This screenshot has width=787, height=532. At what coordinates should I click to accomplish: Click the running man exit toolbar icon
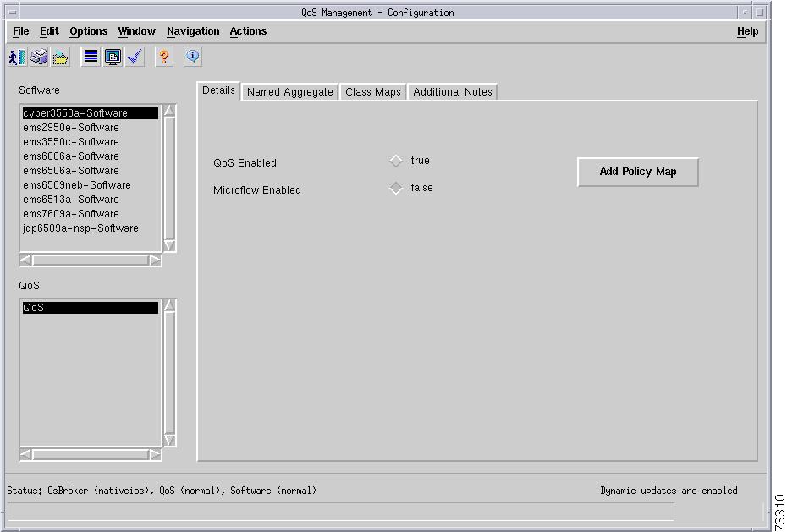click(x=18, y=58)
